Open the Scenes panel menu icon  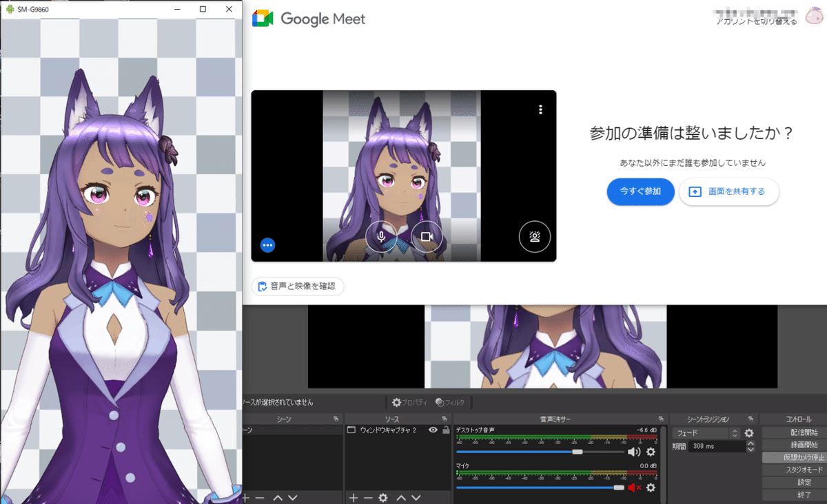click(x=336, y=419)
